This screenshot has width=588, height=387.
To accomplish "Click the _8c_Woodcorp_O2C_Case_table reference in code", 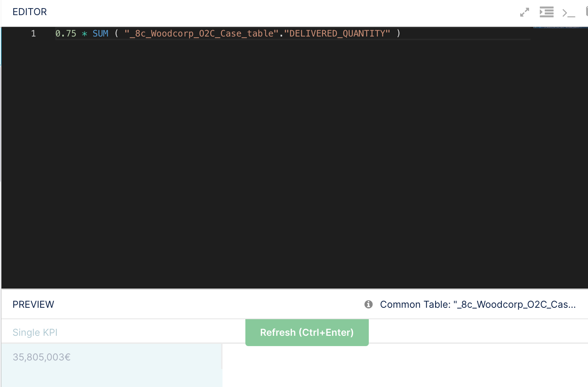I will [x=201, y=34].
